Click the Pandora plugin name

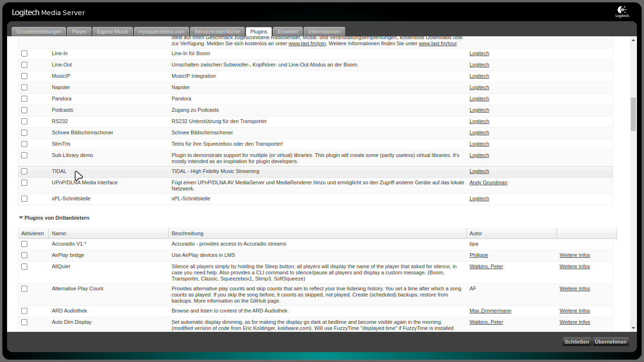pos(62,99)
